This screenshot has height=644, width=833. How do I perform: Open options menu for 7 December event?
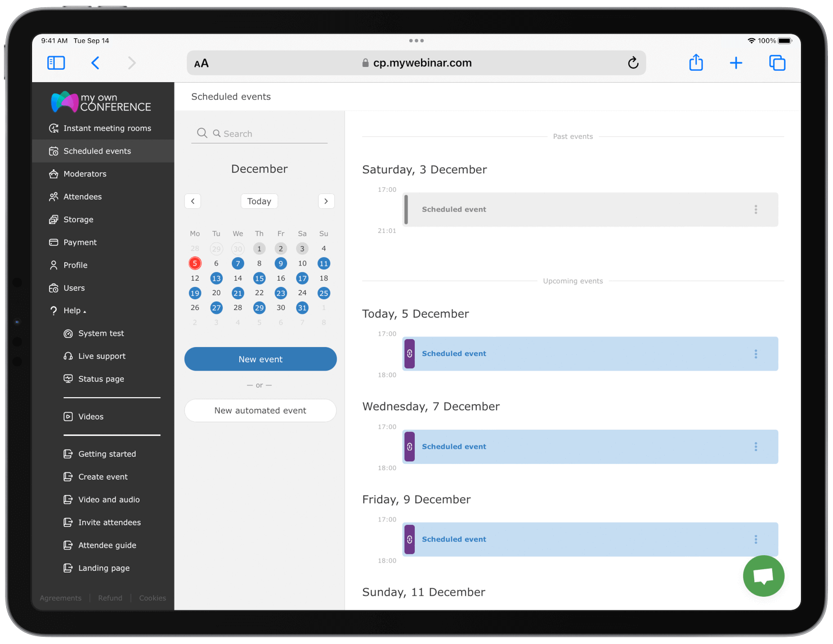pyautogui.click(x=756, y=447)
